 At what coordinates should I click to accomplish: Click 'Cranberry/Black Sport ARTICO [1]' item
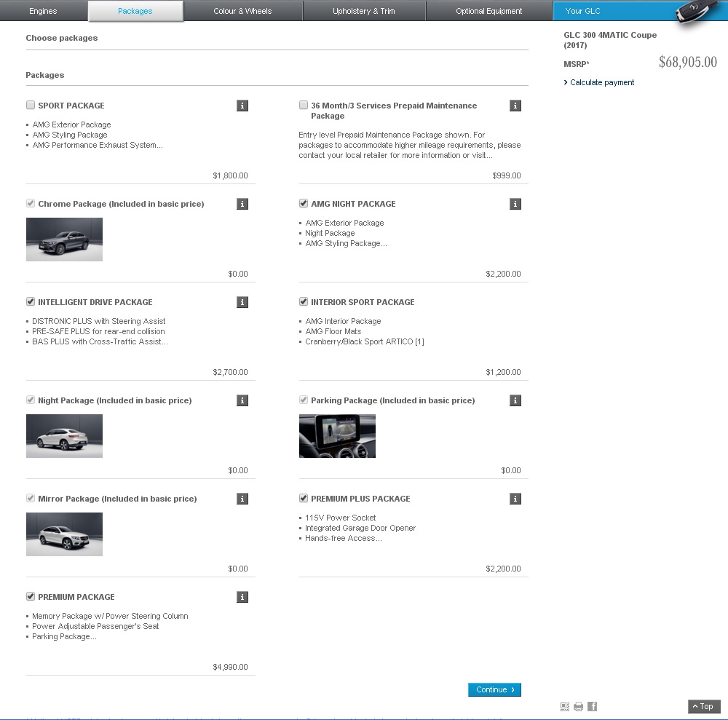pos(365,341)
